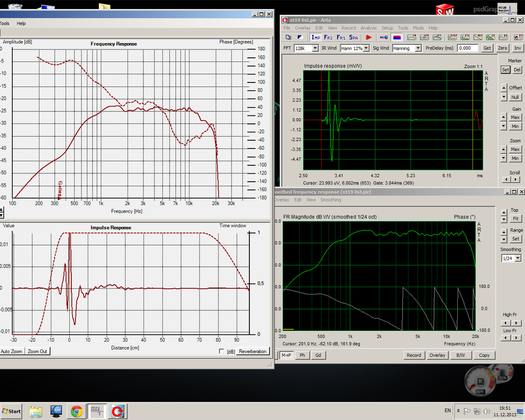Select the Fr2 dual-channel mode icon
The image size is (525, 420).
coord(328,37)
